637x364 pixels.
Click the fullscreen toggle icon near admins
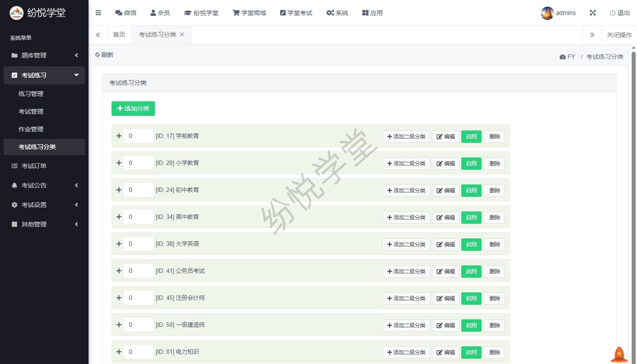592,13
